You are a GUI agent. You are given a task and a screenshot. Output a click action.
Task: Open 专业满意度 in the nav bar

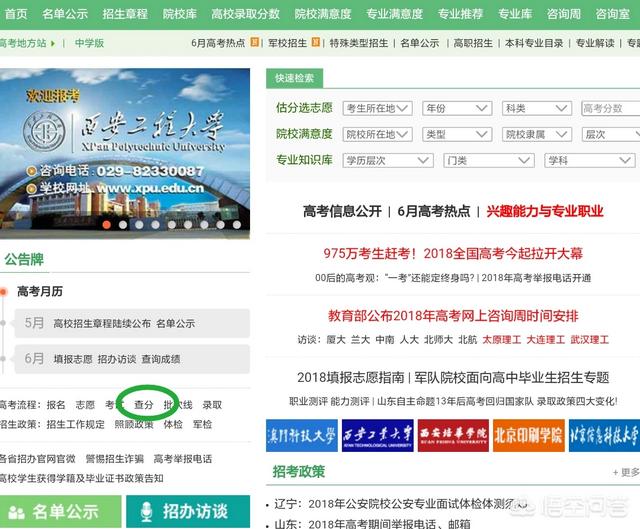click(x=394, y=14)
